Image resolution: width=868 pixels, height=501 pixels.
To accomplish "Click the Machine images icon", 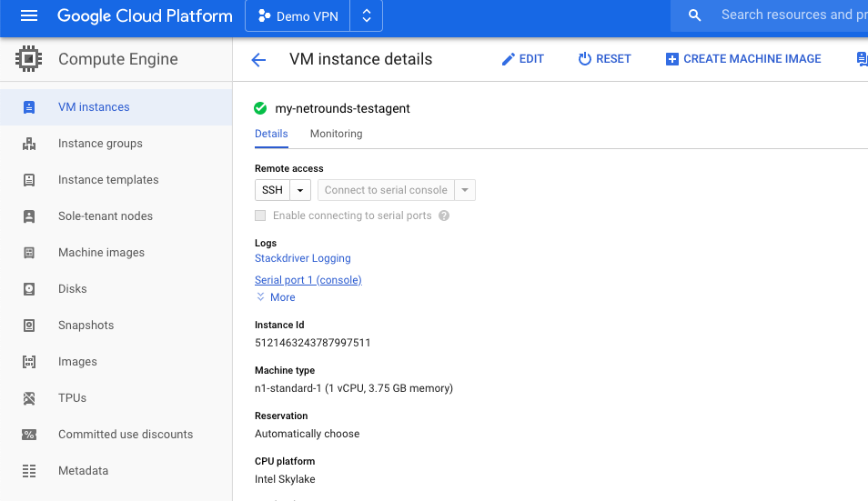I will (x=29, y=253).
